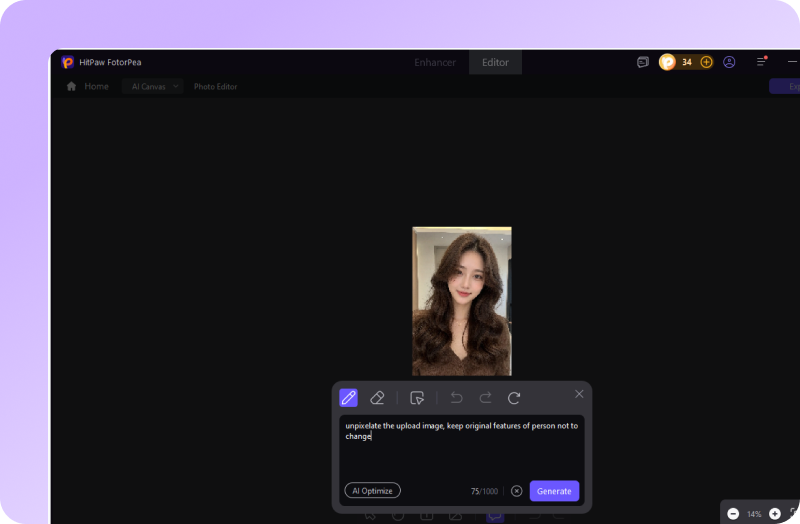The height and width of the screenshot is (524, 800).
Task: Choose the area selection cursor tool
Action: tap(417, 397)
